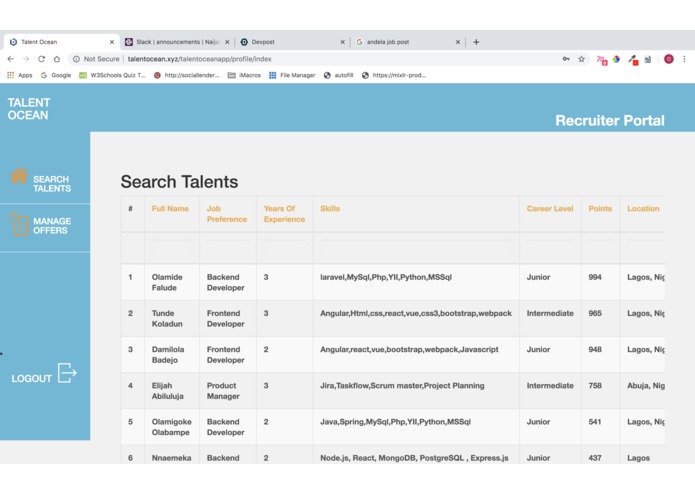695x494 pixels.
Task: Open SEARCH TALENTS in sidebar
Action: pyautogui.click(x=52, y=184)
